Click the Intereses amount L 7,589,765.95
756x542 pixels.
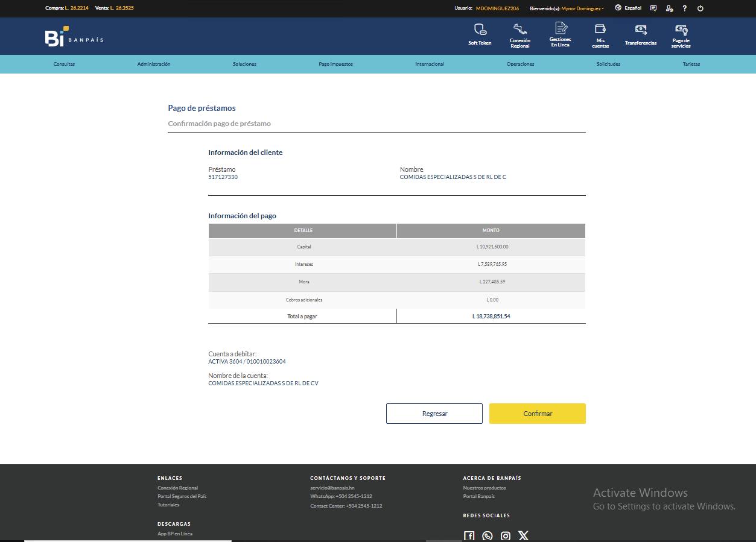[x=492, y=264]
